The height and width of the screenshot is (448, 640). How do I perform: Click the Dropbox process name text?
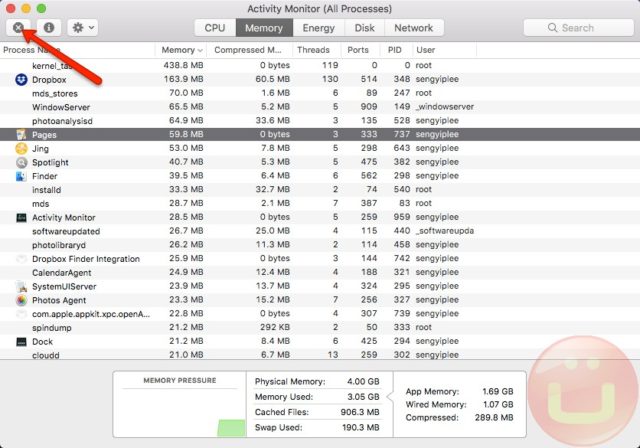(x=49, y=80)
